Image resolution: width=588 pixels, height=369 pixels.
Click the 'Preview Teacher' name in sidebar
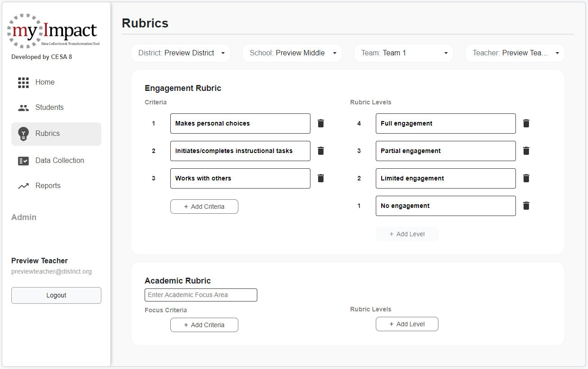(x=40, y=261)
